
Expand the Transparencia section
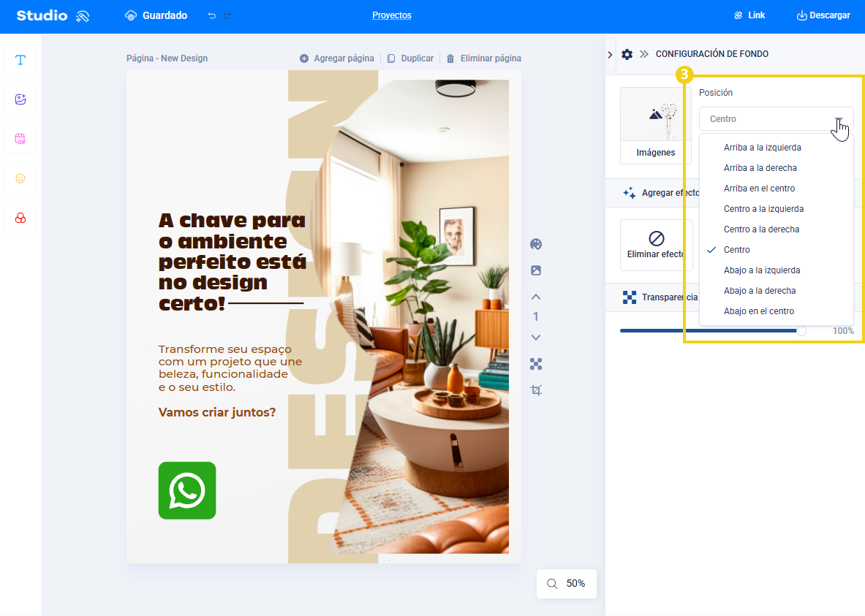(660, 297)
